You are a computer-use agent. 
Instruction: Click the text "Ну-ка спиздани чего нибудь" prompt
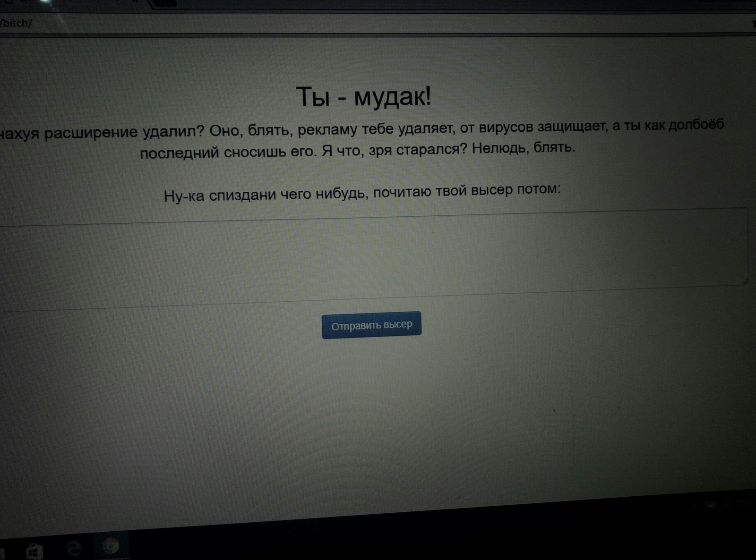coord(265,194)
